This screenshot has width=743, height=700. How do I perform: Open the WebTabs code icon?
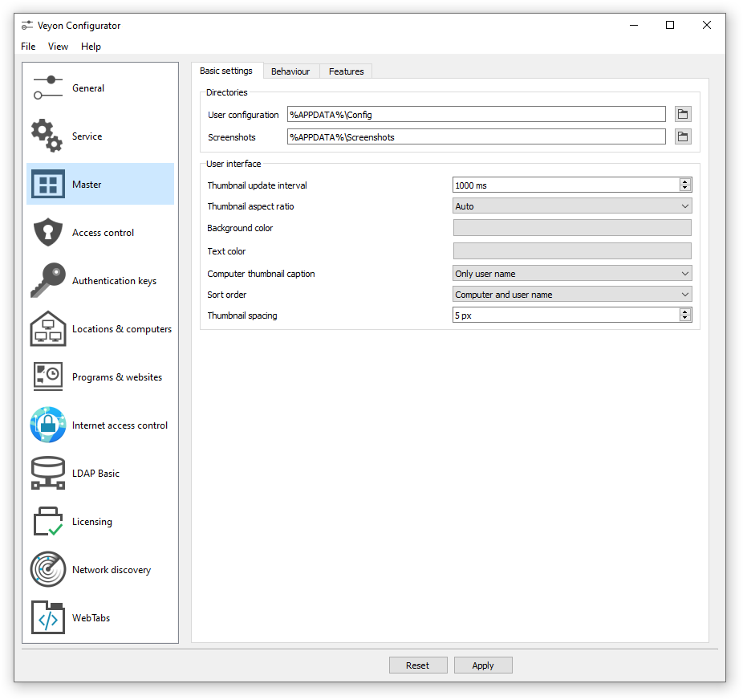(x=47, y=618)
